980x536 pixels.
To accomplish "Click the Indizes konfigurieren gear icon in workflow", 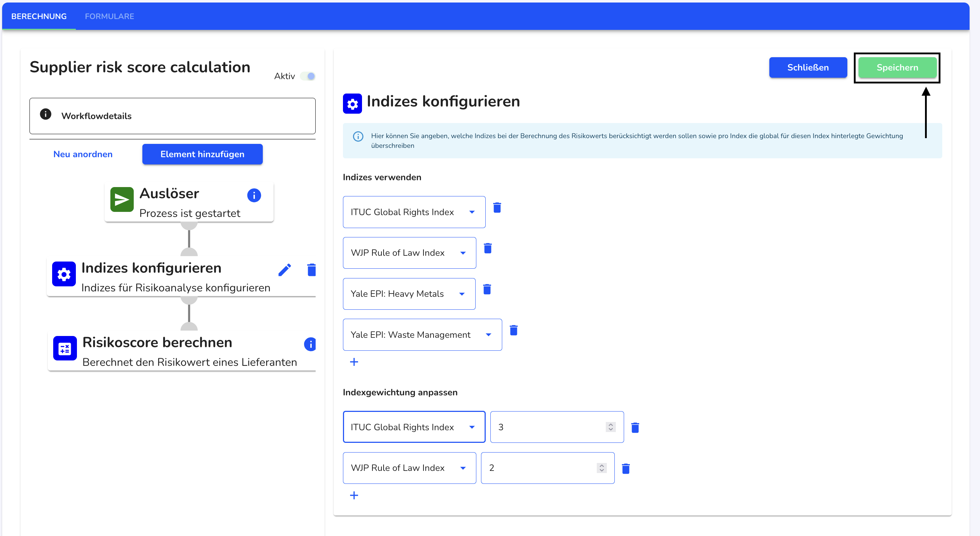I will [64, 274].
